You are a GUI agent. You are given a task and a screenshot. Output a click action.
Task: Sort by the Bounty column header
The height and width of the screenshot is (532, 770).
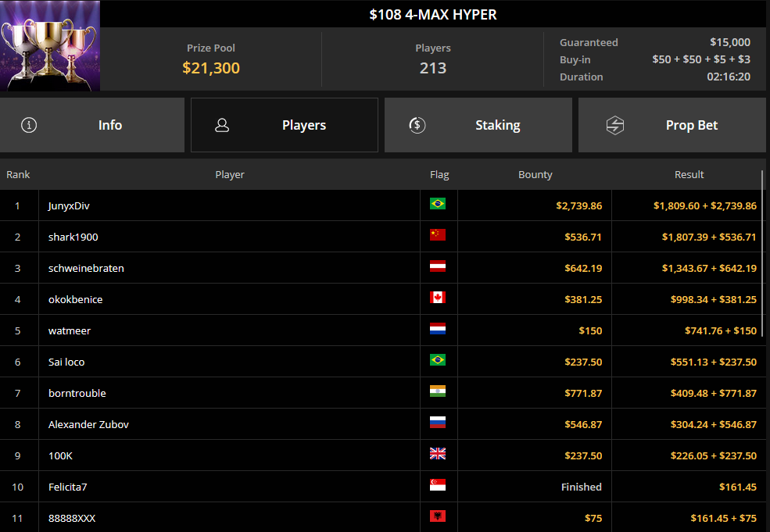point(535,175)
